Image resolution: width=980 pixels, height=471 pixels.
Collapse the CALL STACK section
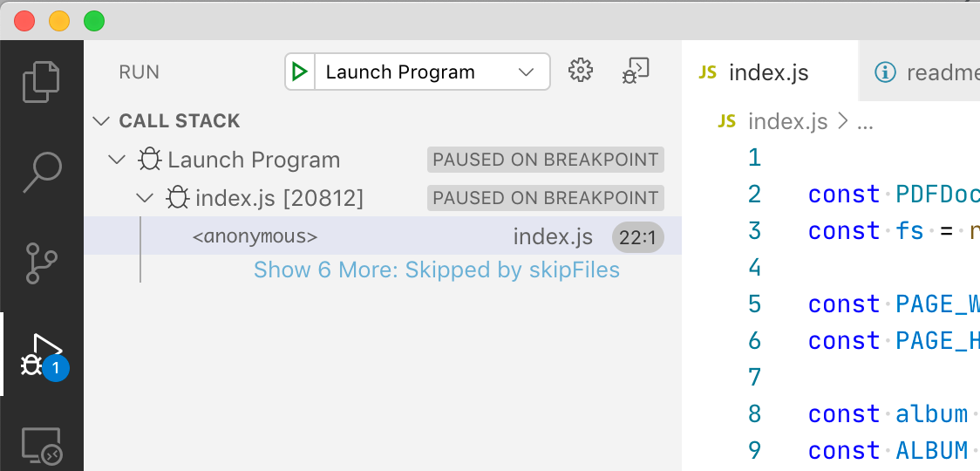(x=102, y=121)
